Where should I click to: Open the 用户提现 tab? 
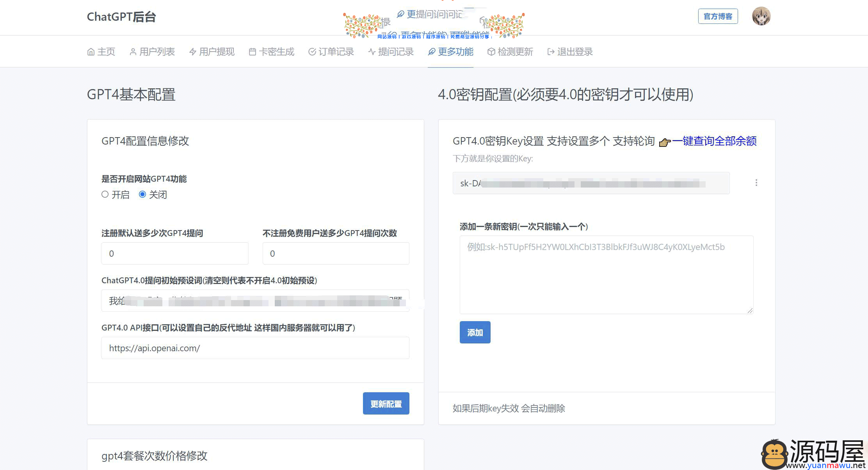(212, 52)
